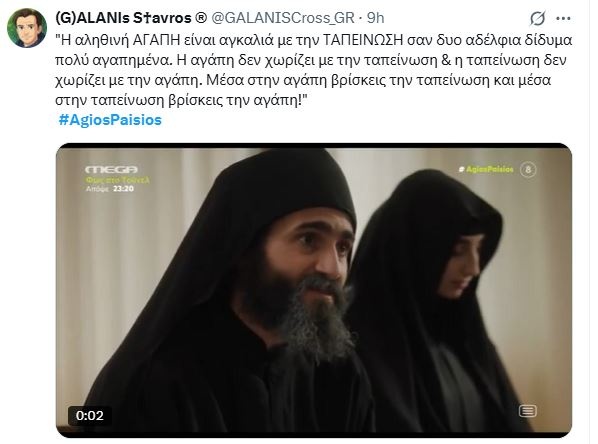Open the tweet via 9h timestamp
Screen dimensions: 598x444
click(375, 18)
